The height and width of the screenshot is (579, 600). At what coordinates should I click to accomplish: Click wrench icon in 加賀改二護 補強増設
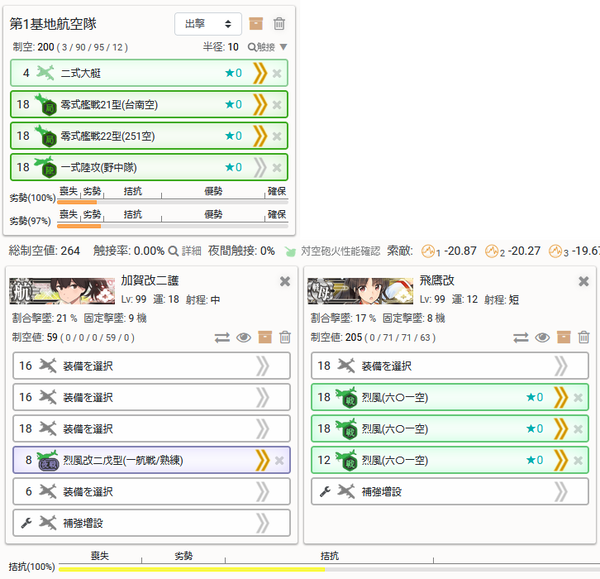coord(26,523)
